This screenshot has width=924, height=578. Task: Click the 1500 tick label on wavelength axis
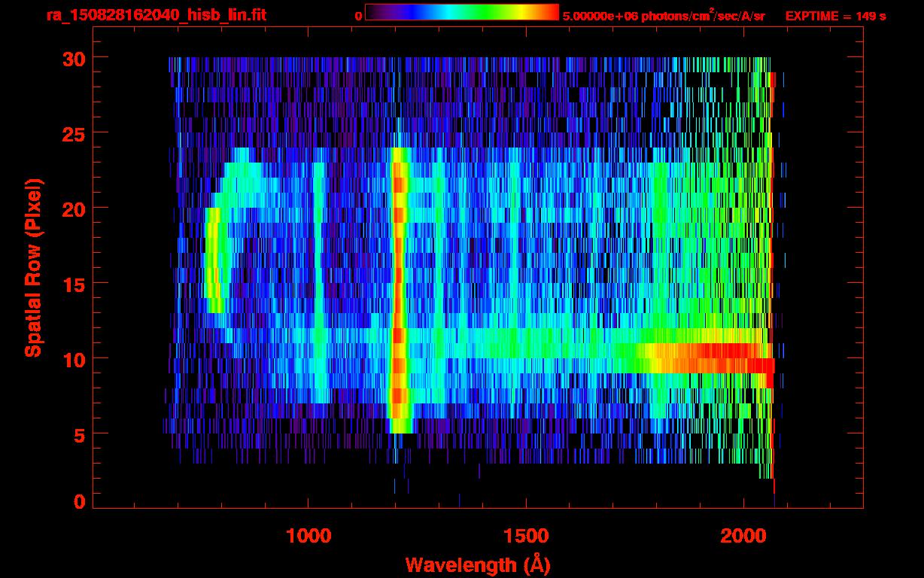(x=525, y=535)
